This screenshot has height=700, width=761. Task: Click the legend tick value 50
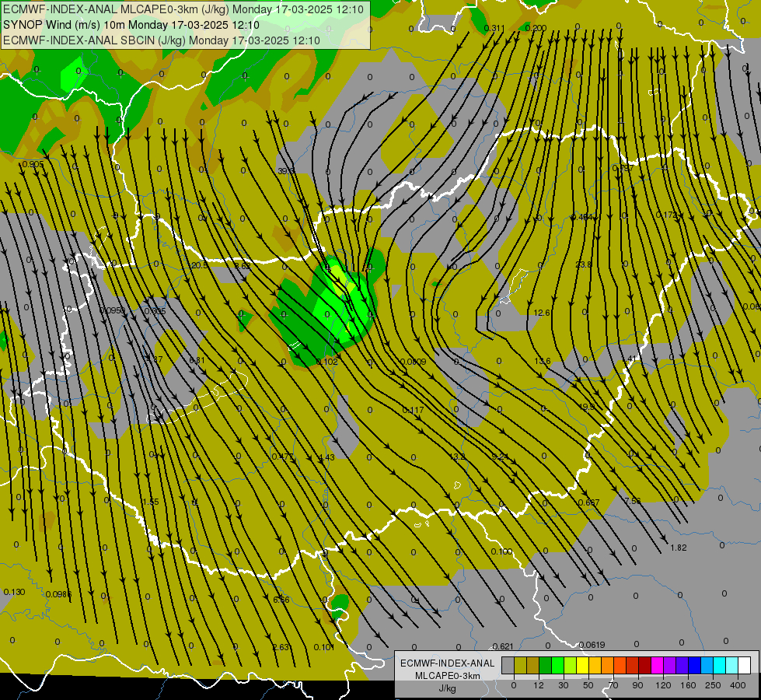point(588,685)
